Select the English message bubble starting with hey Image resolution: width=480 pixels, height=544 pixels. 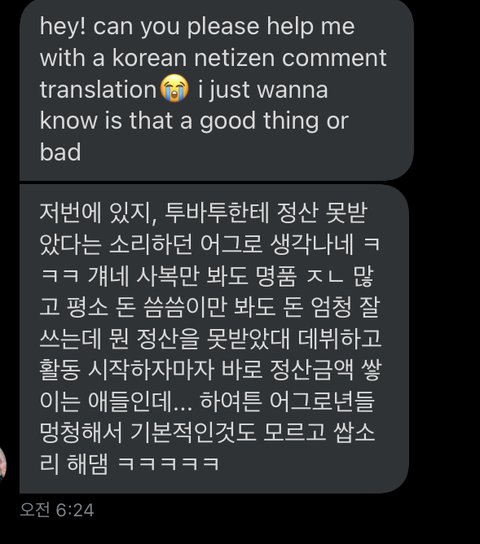[216, 90]
